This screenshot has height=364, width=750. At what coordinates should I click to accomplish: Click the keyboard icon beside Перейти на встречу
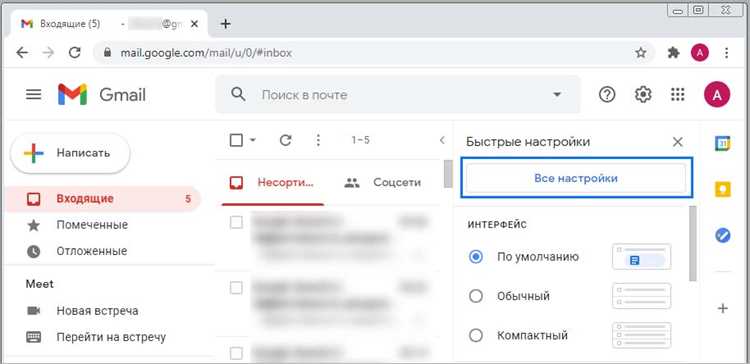[33, 337]
